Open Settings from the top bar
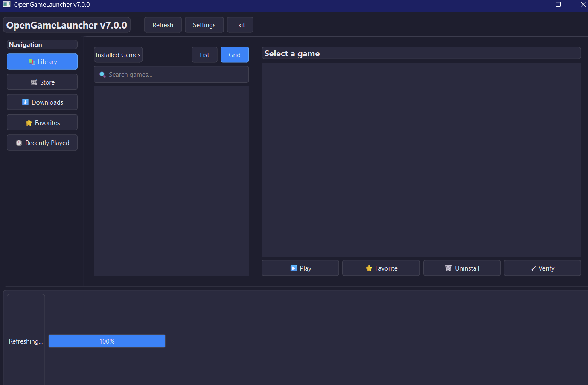This screenshot has height=385, width=588. click(204, 25)
